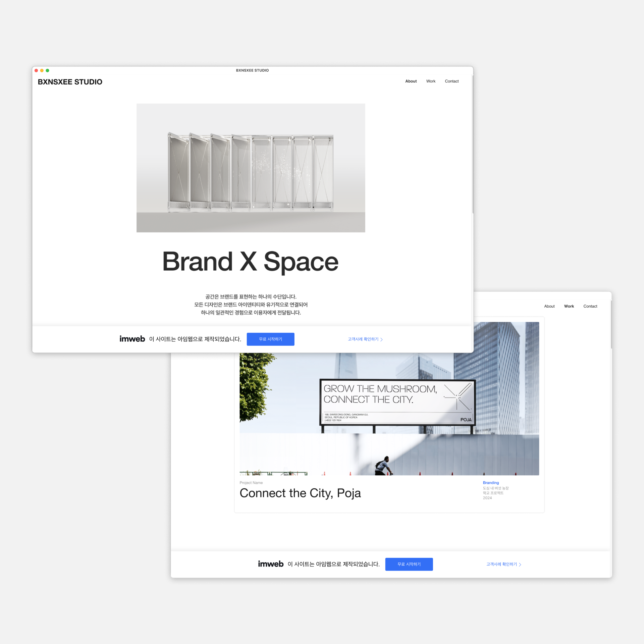Click the 무료 시작하기 button on the back window
This screenshot has width=644, height=644.
[x=409, y=564]
